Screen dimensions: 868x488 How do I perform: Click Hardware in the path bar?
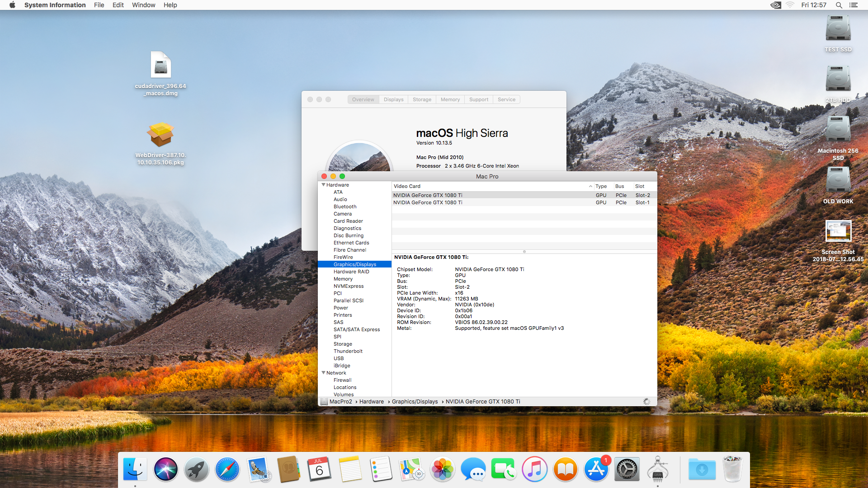[x=371, y=402]
